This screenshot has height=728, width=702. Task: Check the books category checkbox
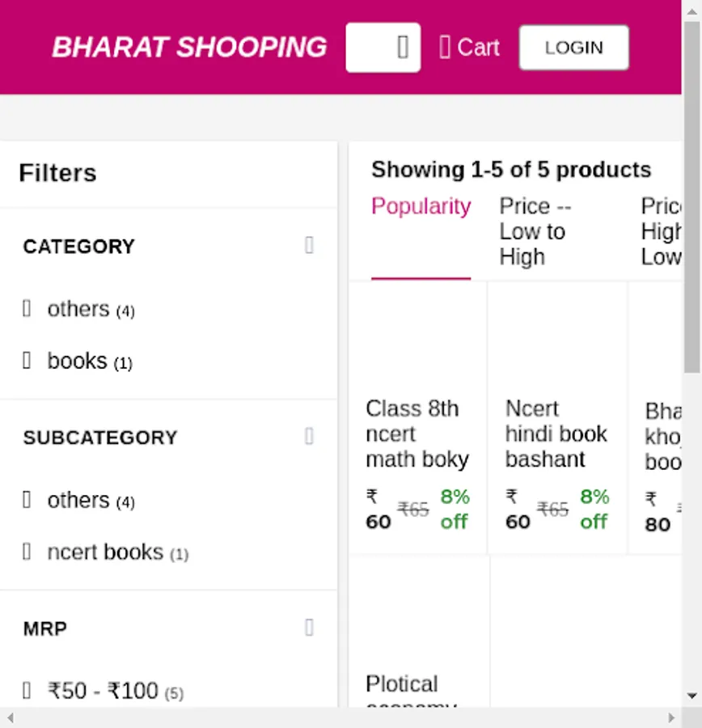pyautogui.click(x=27, y=361)
